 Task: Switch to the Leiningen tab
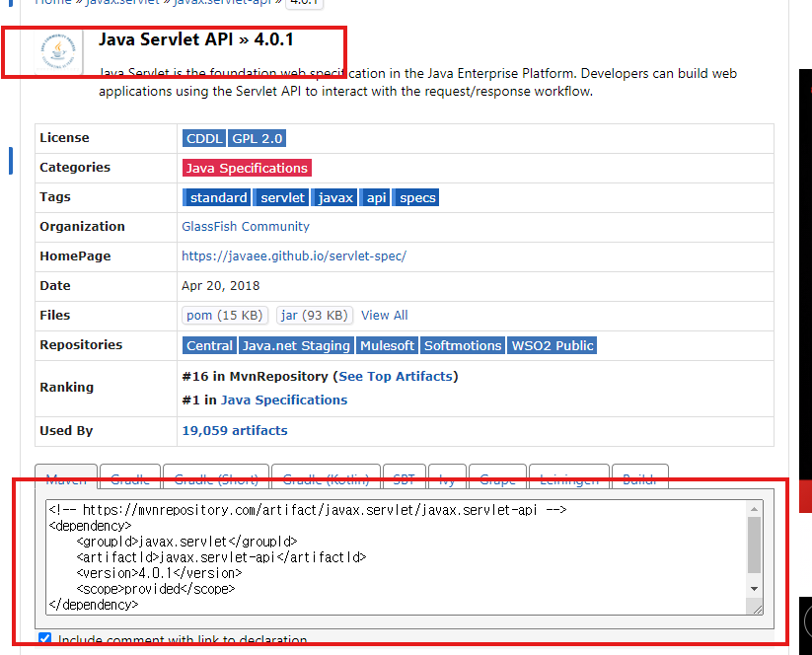[x=568, y=476]
